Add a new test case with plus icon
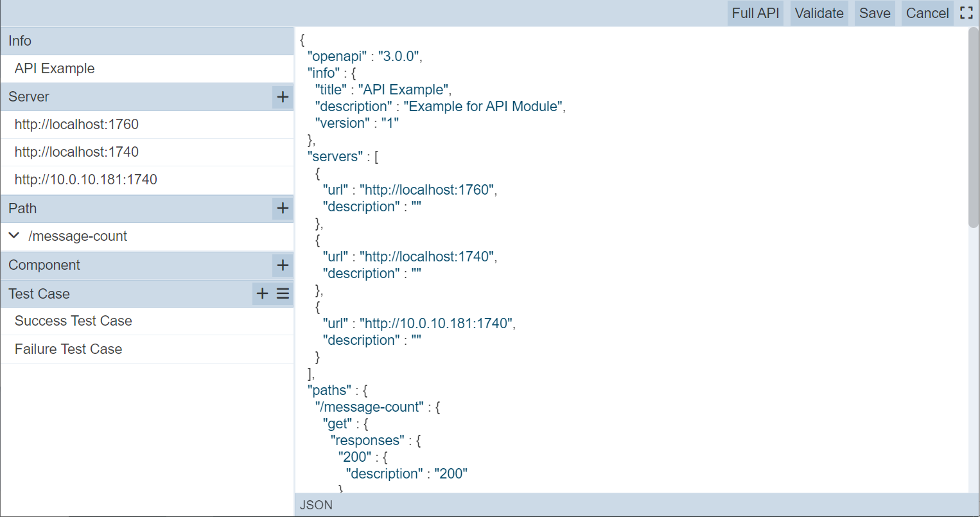Image resolution: width=980 pixels, height=517 pixels. [262, 294]
